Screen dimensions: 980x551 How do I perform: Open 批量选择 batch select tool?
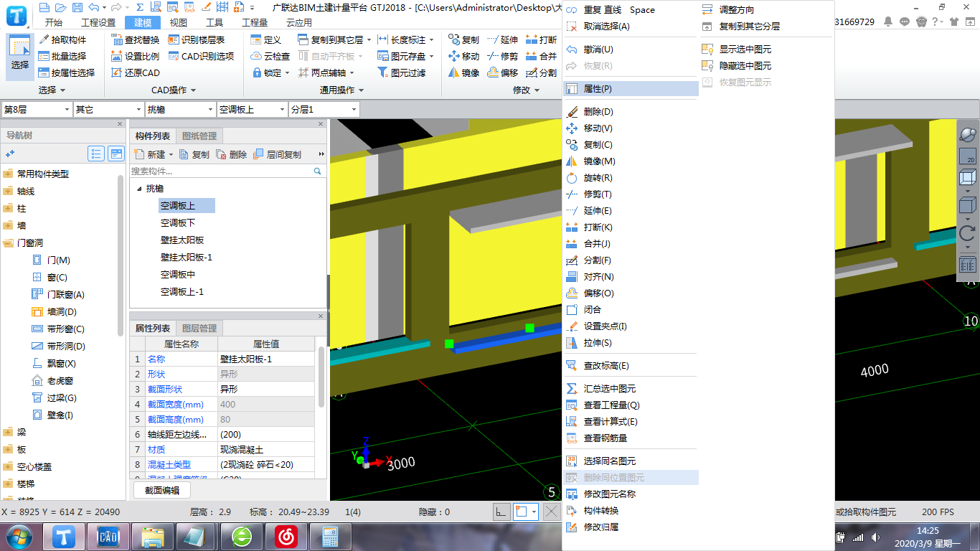click(62, 56)
